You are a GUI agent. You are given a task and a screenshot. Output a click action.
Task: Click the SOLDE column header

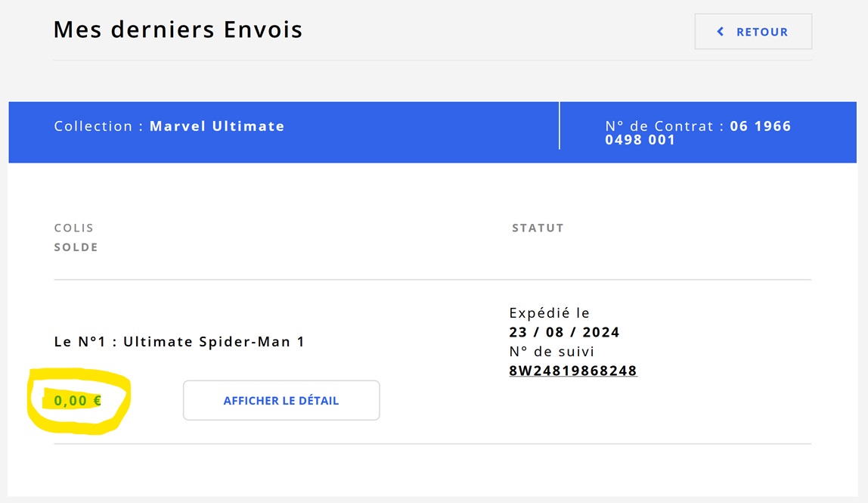(76, 247)
